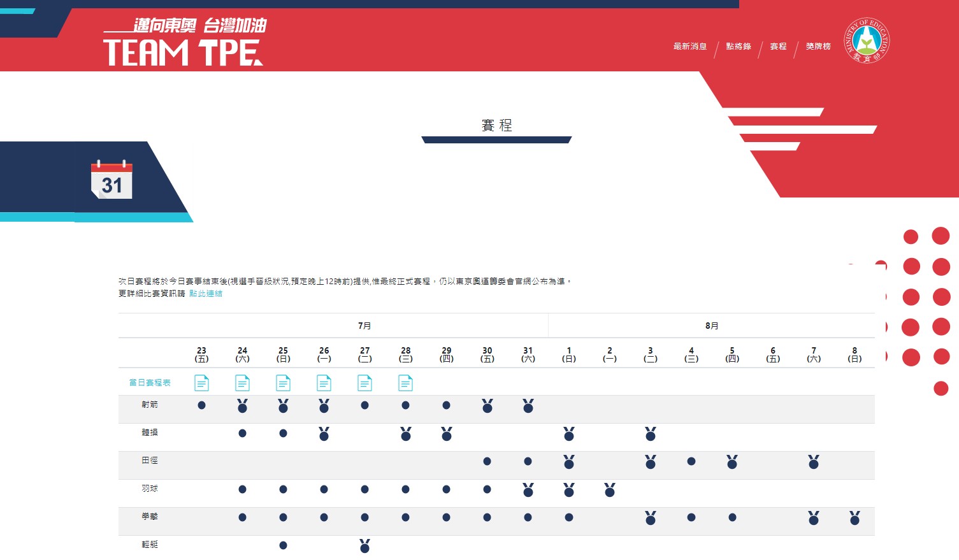The height and width of the screenshot is (560, 959).
Task: Click 體操 event dot on July 24
Action: point(242,433)
